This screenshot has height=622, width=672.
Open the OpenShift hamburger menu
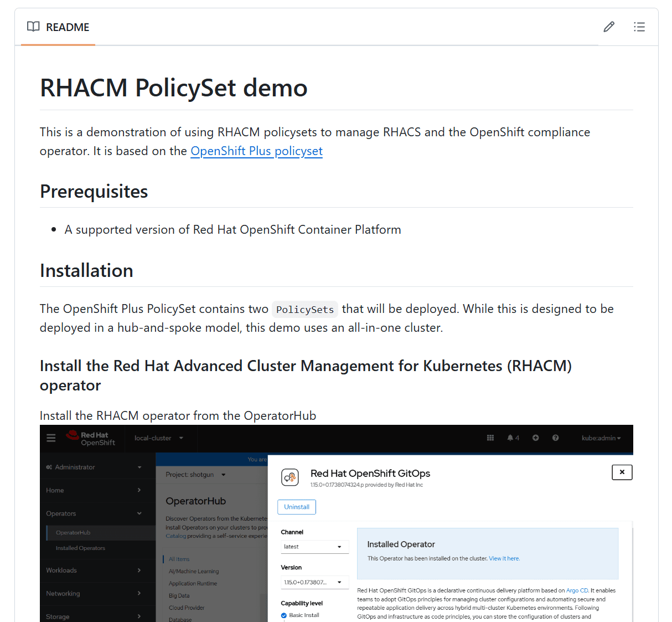pos(51,438)
